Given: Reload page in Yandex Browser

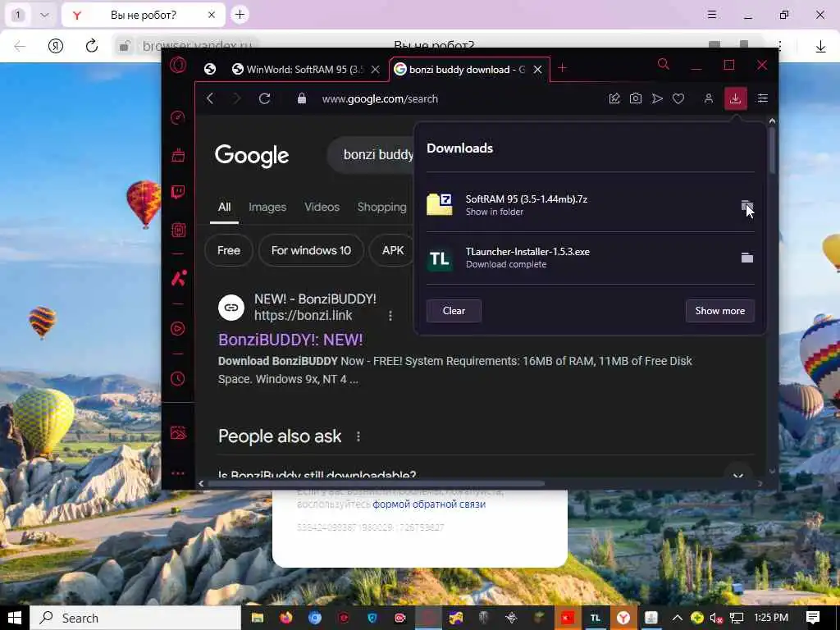Looking at the screenshot, I should 92,46.
